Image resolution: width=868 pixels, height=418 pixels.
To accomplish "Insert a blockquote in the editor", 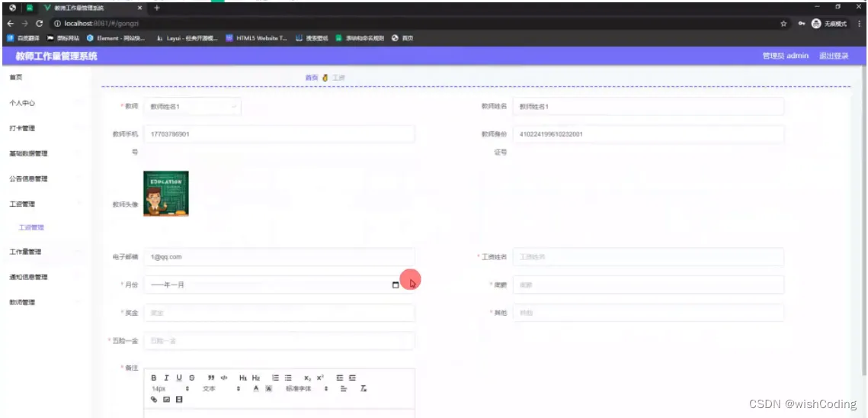I will click(211, 378).
